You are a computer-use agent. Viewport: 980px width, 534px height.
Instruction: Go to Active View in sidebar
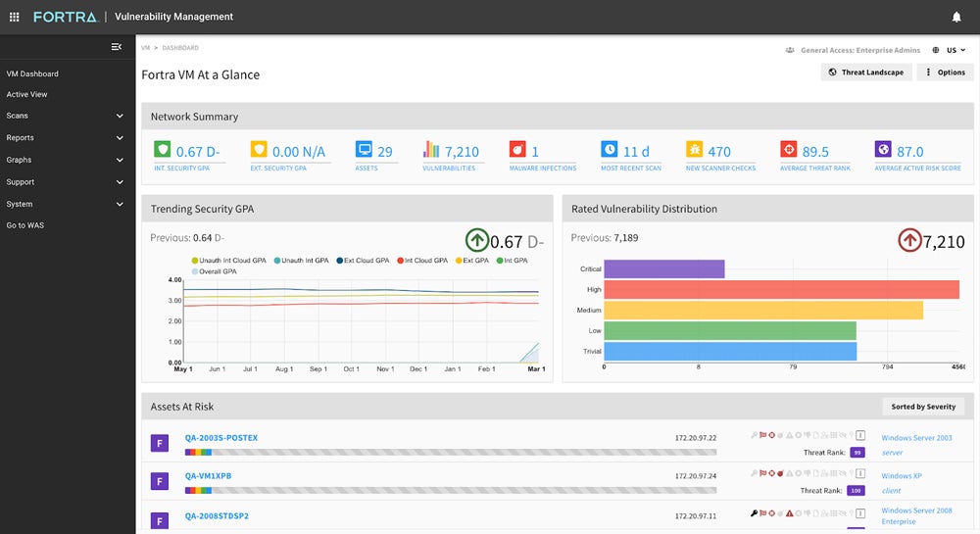(27, 94)
